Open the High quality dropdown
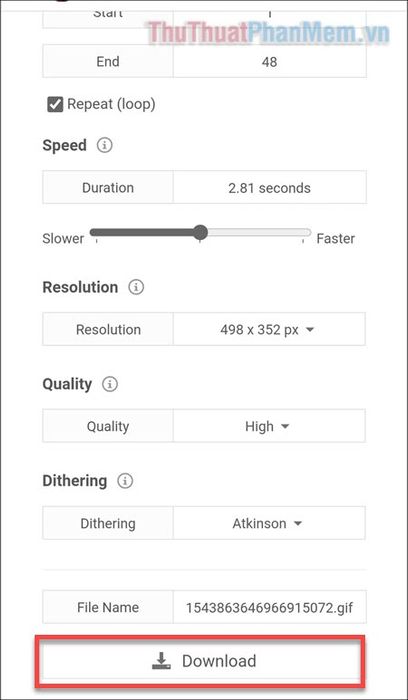408x700 pixels. 269,426
